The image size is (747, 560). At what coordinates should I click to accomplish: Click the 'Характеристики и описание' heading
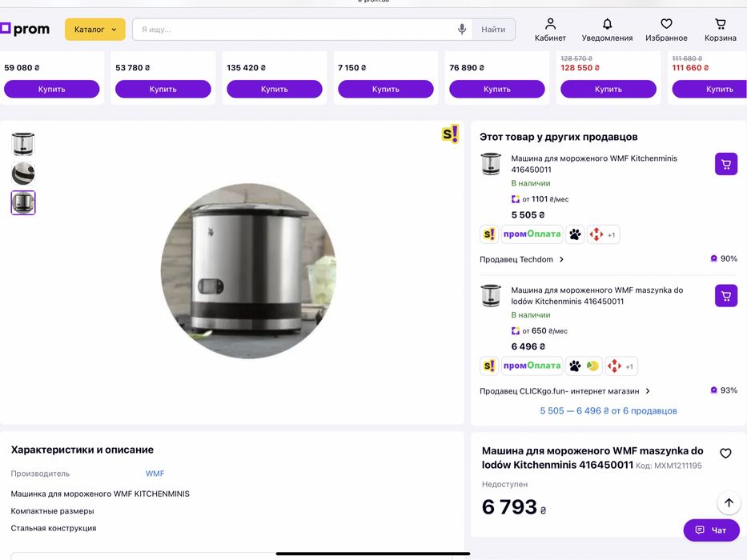pyautogui.click(x=82, y=450)
